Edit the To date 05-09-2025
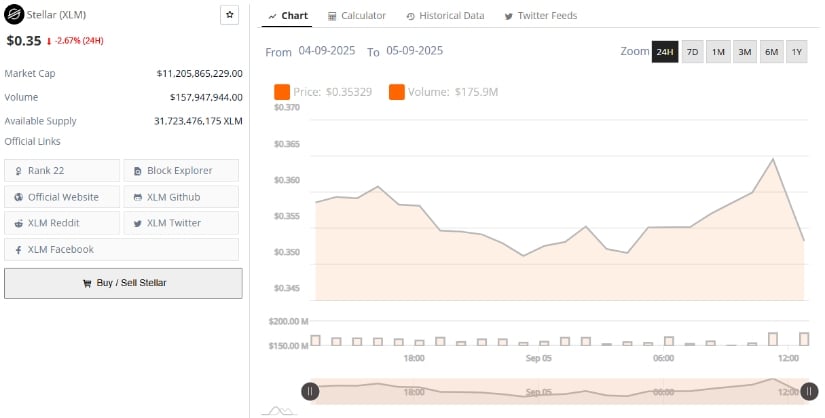 point(415,51)
